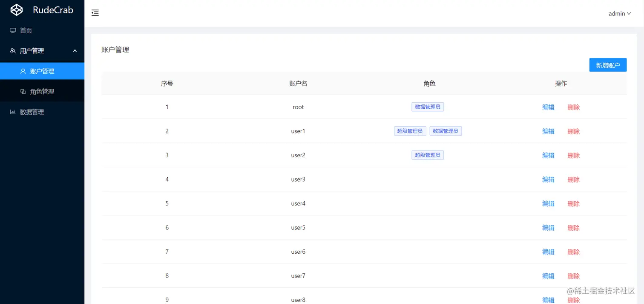Edit the root account row
The height and width of the screenshot is (304, 644).
pyautogui.click(x=548, y=107)
